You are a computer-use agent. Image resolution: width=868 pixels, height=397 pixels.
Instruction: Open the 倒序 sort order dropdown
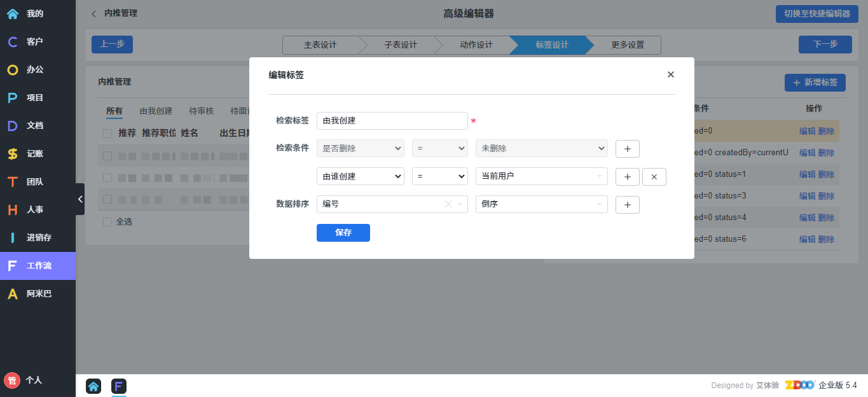(x=541, y=204)
